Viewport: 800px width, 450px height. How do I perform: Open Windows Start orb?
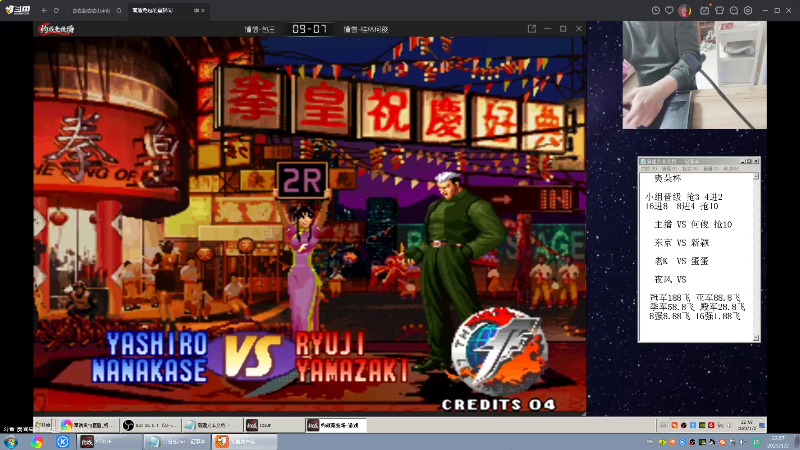11,441
